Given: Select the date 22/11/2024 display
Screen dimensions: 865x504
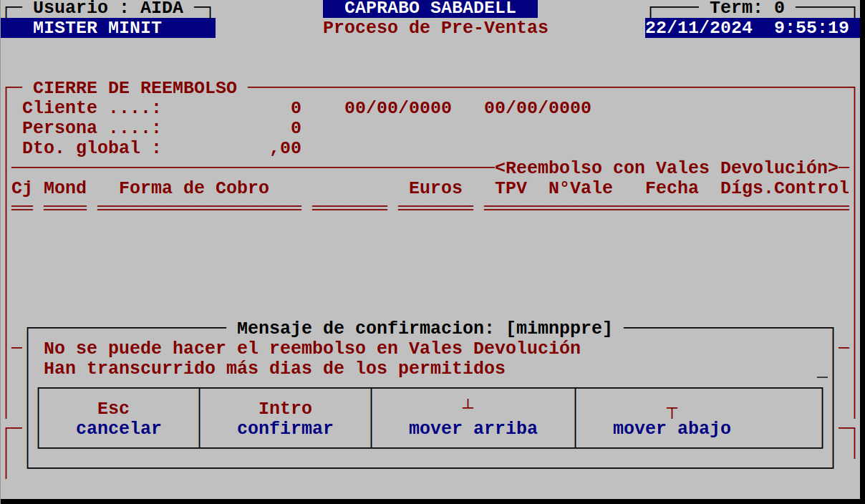Looking at the screenshot, I should pyautogui.click(x=700, y=27).
